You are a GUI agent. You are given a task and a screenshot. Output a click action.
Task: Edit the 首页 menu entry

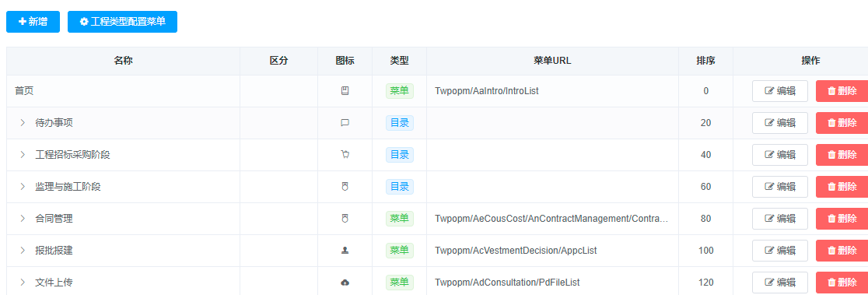tap(780, 91)
